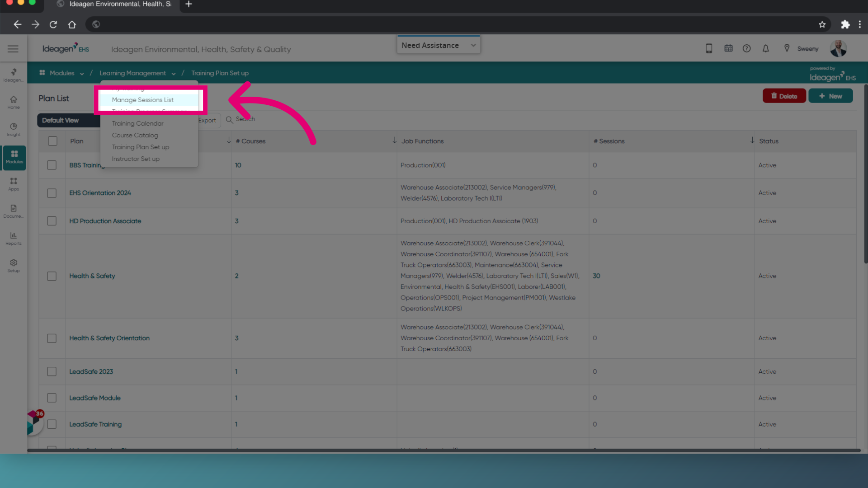Open the 10 courses link for BBS Training
The height and width of the screenshot is (488, 868).
click(x=238, y=165)
